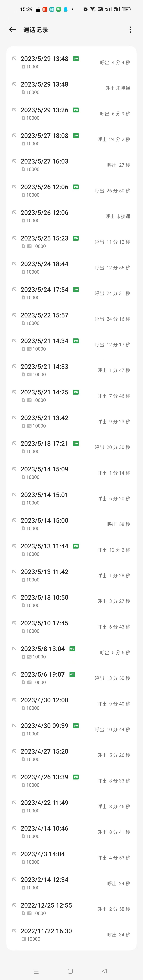Tap recording icon on 2023/5/27 18:08 call
Viewport: 143px width, 980px height.
[76, 135]
